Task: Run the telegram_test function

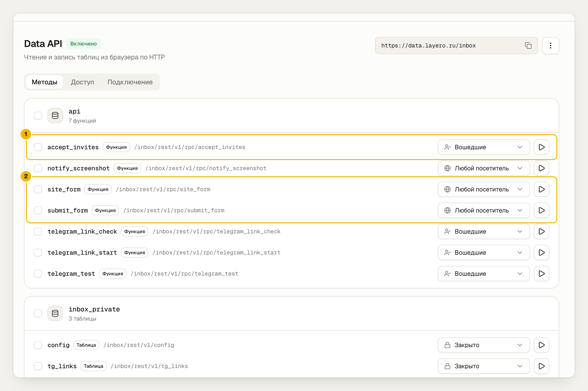Action: tap(541, 274)
